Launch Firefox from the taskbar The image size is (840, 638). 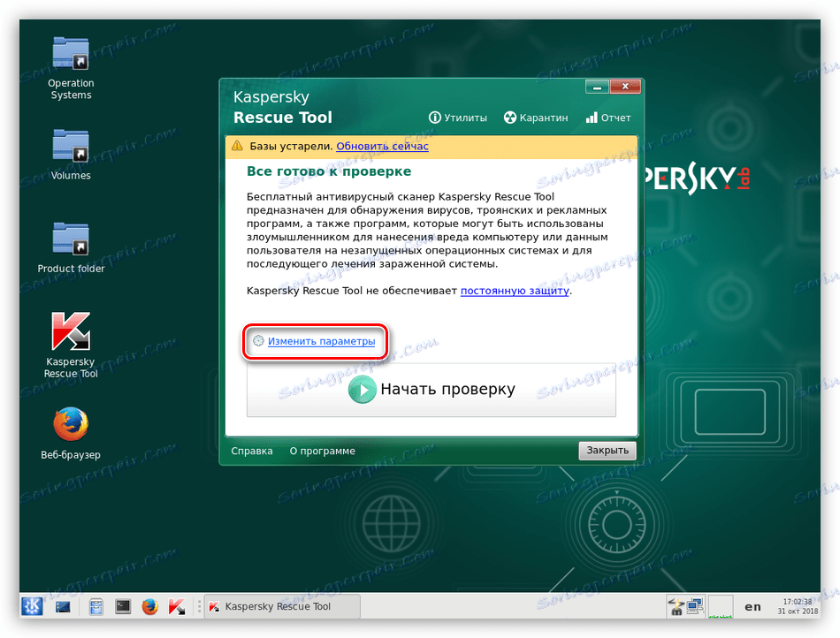[150, 606]
